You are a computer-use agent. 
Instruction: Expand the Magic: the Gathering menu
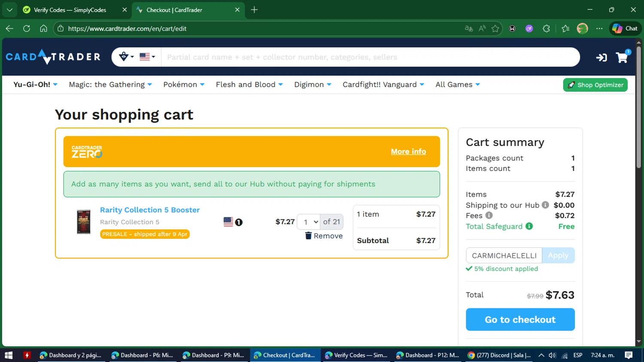click(110, 85)
